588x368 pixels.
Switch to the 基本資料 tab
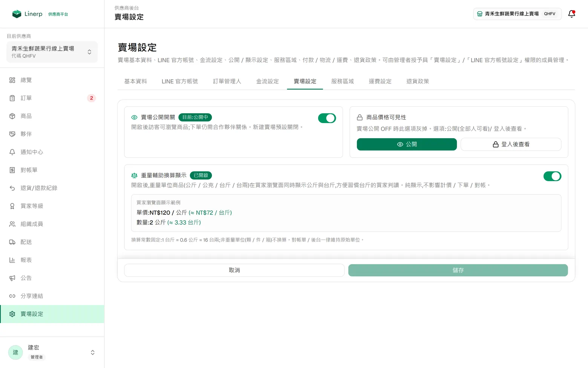tap(136, 81)
